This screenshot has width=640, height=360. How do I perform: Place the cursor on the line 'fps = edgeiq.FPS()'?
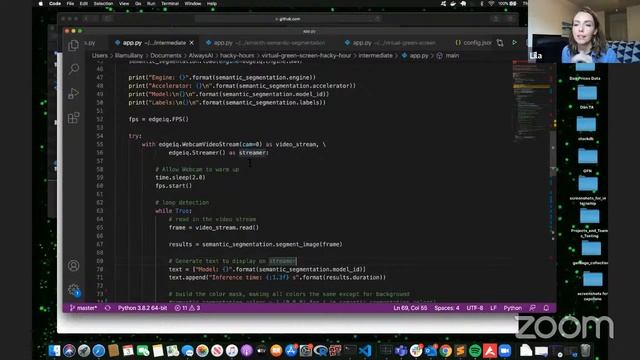[159, 119]
